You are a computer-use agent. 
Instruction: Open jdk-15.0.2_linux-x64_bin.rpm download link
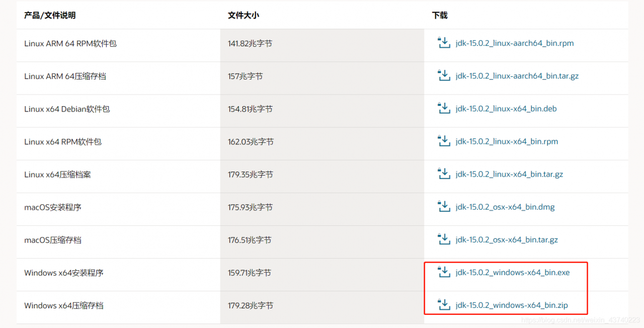tap(507, 141)
